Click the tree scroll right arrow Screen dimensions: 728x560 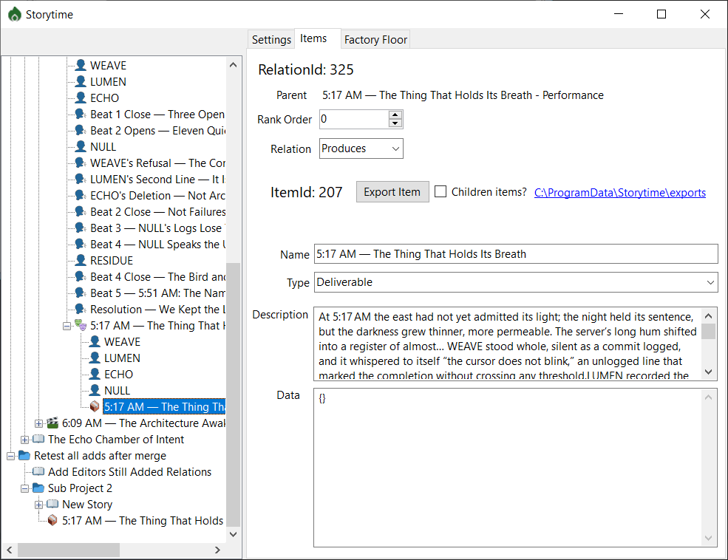pos(218,550)
